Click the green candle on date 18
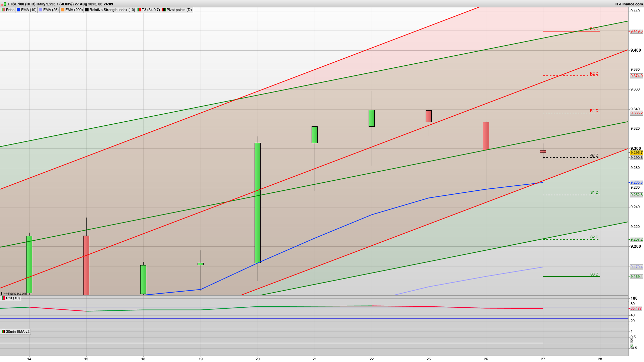This screenshot has height=362, width=644. (143, 280)
